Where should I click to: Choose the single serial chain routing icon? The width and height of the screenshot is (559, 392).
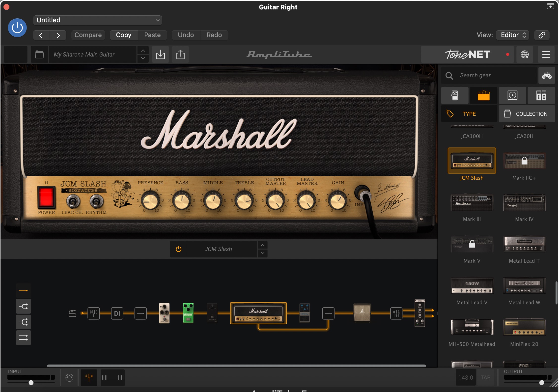click(x=24, y=291)
